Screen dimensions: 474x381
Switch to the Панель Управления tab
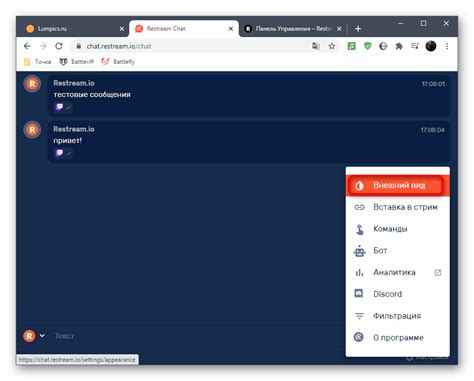pos(293,29)
